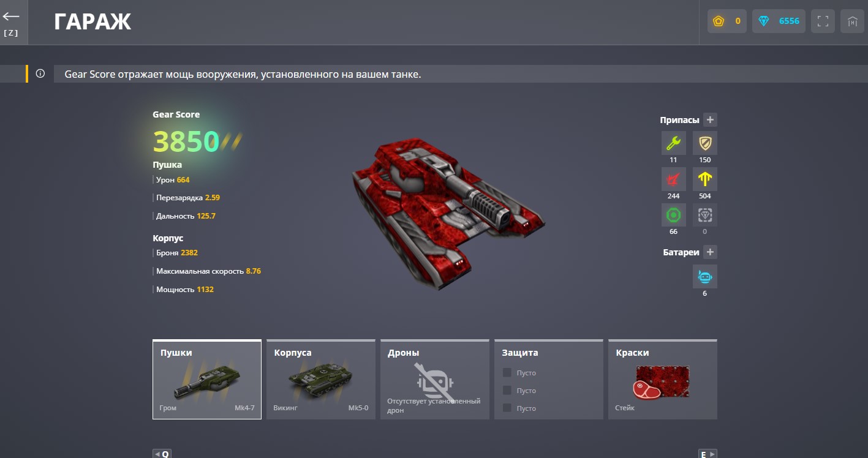Click the Mk5-0 hull upgrade label
Image resolution: width=868 pixels, height=458 pixels.
click(x=358, y=408)
